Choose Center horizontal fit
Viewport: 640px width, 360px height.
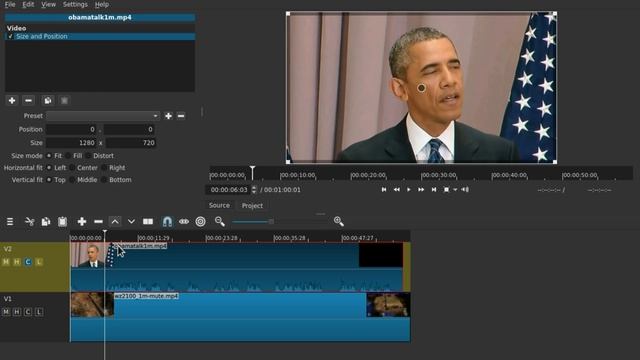coord(83,168)
